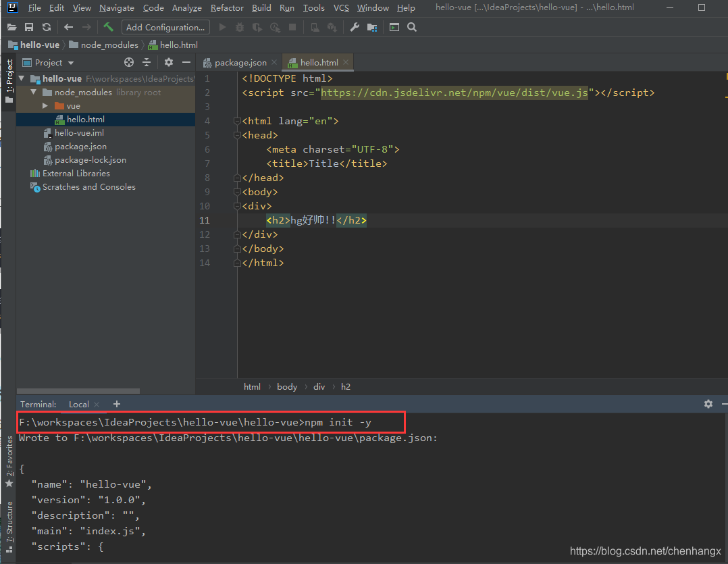Open Project panel gear settings
728x564 pixels.
pyautogui.click(x=169, y=62)
